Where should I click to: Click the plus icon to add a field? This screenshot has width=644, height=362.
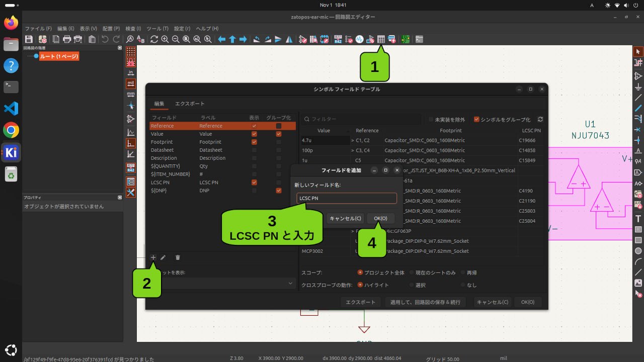(153, 257)
